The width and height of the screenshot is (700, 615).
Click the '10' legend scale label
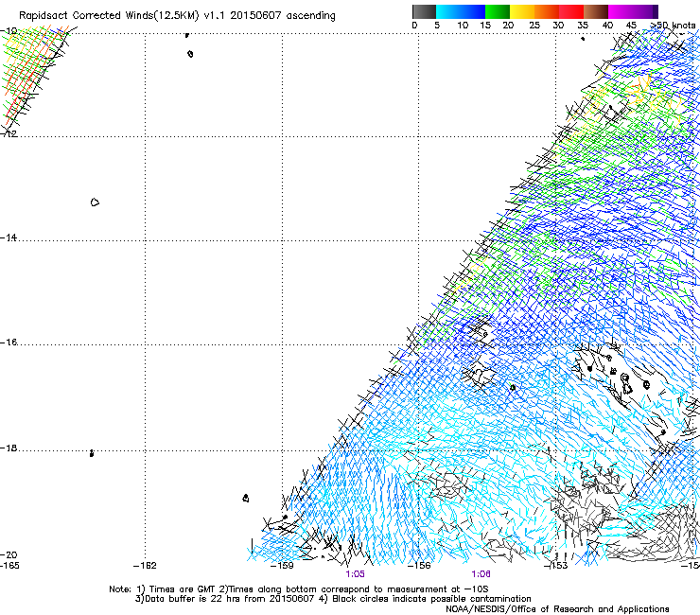(x=463, y=26)
